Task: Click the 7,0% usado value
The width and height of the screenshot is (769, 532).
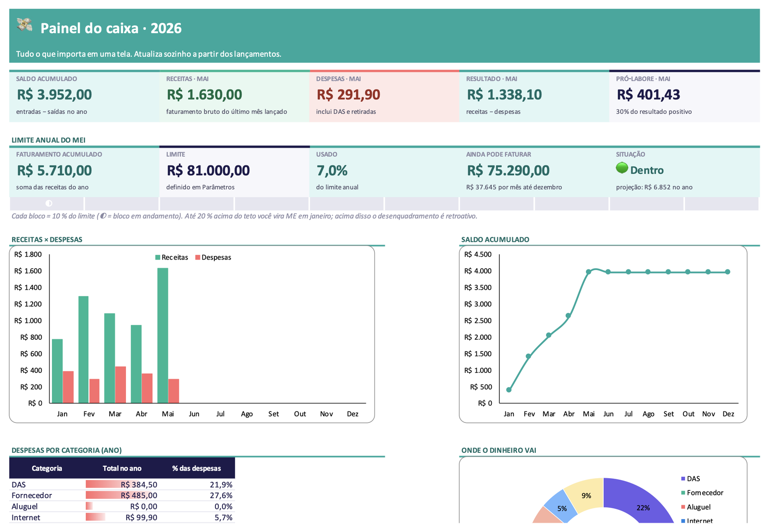Action: 332,171
